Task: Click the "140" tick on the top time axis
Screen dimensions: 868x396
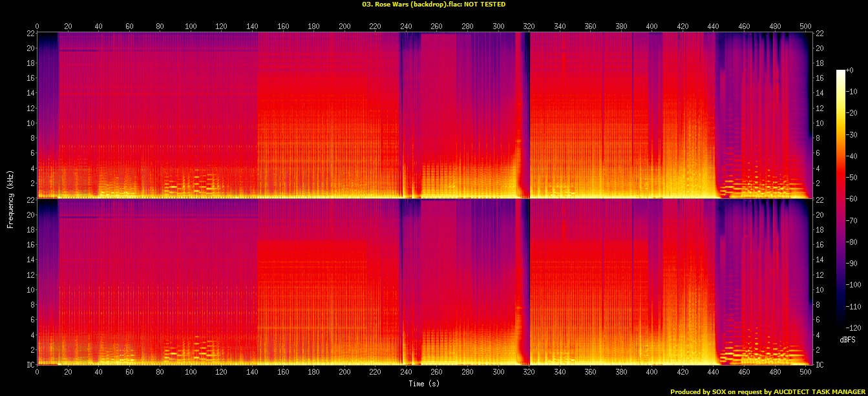Action: (252, 25)
